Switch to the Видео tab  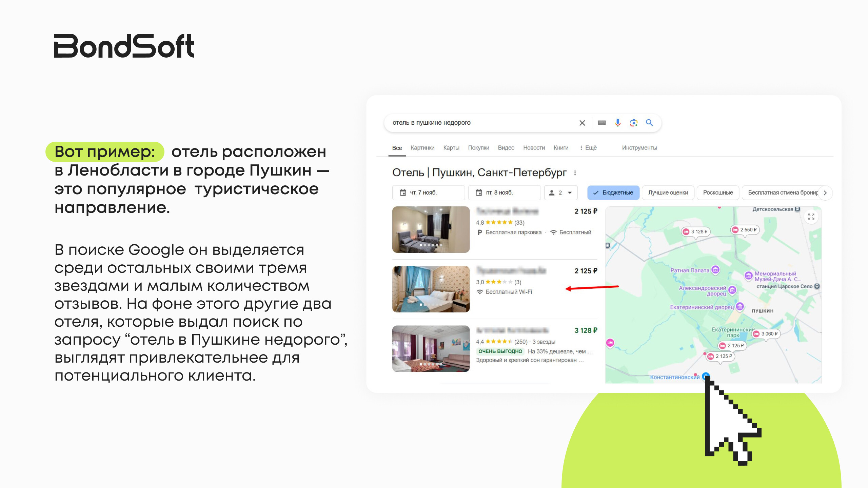coord(506,148)
